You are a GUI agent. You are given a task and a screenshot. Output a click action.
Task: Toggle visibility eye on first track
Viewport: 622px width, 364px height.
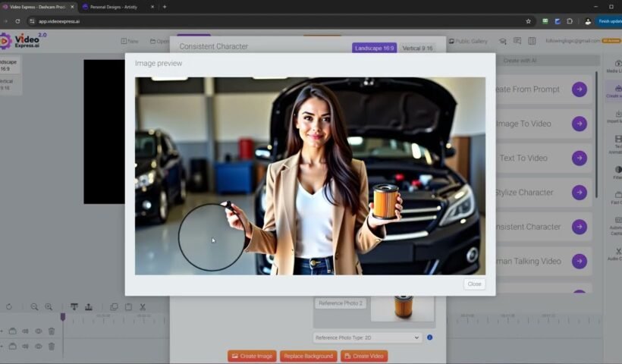(39, 331)
